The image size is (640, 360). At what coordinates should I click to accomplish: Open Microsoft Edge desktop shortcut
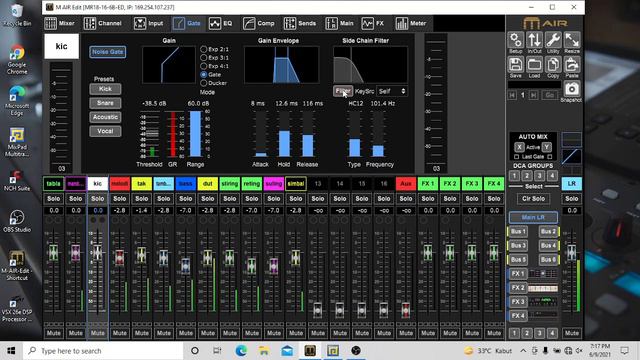click(17, 101)
